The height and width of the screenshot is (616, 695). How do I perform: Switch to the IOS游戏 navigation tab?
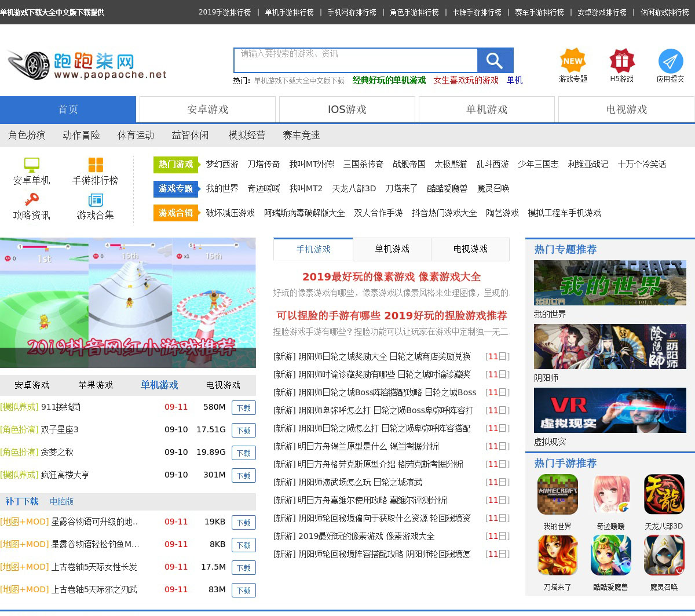347,110
